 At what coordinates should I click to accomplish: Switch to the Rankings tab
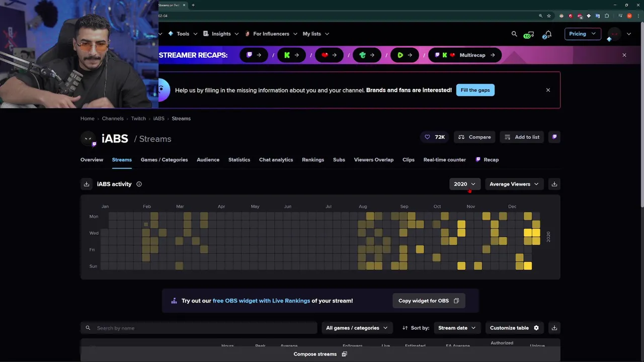[313, 160]
